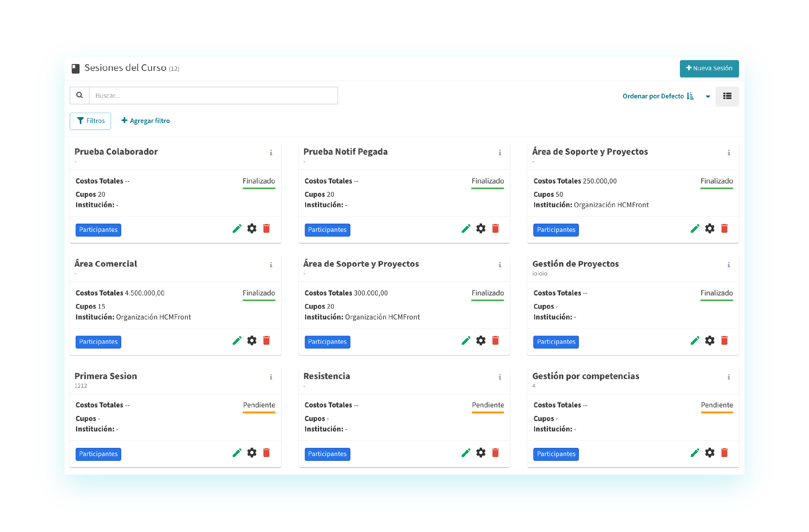Show info for Resistencia card

[500, 377]
